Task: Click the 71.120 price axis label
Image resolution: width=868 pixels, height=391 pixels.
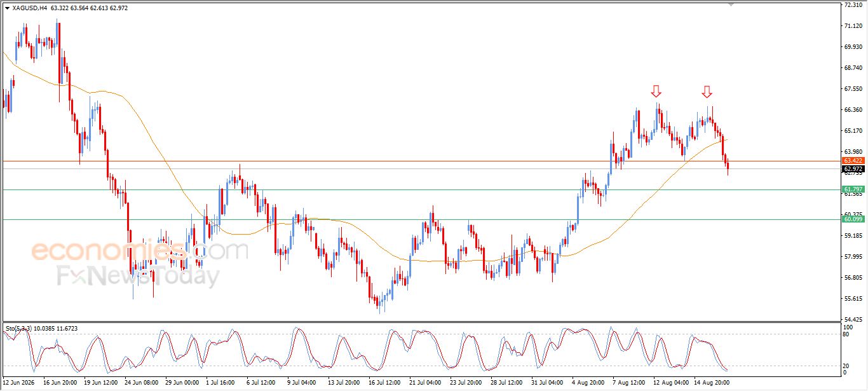Action: (853, 25)
